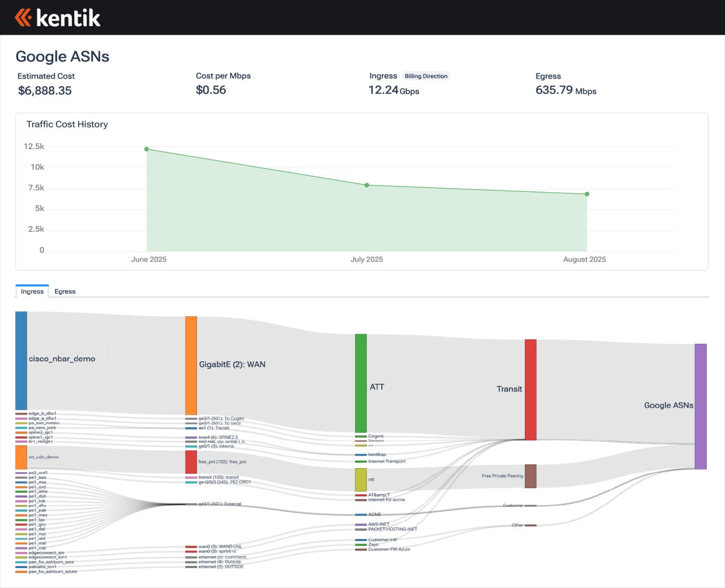Click the ethernet (2): OUTSIDE label
Screen dimensions: 725x588
(221, 567)
